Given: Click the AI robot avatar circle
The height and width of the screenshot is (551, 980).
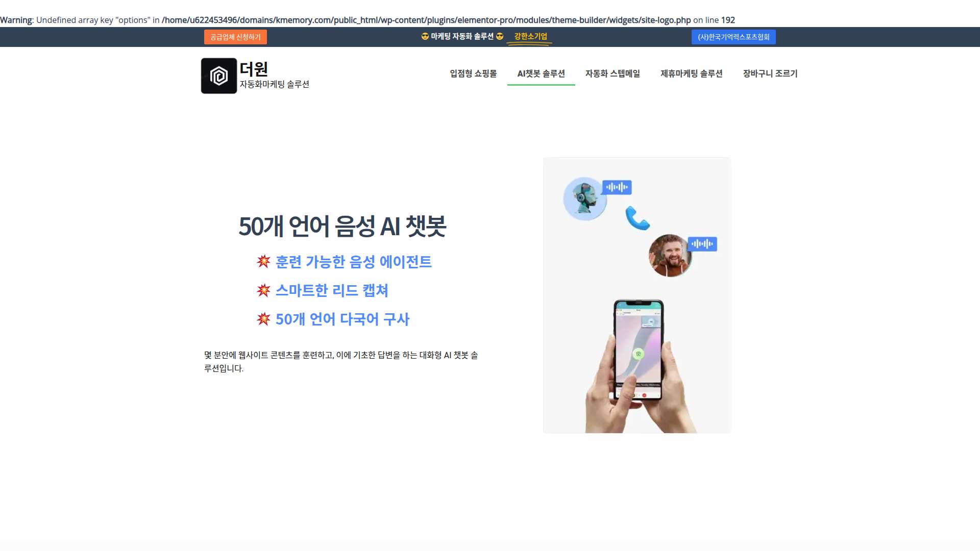Looking at the screenshot, I should click(x=585, y=199).
